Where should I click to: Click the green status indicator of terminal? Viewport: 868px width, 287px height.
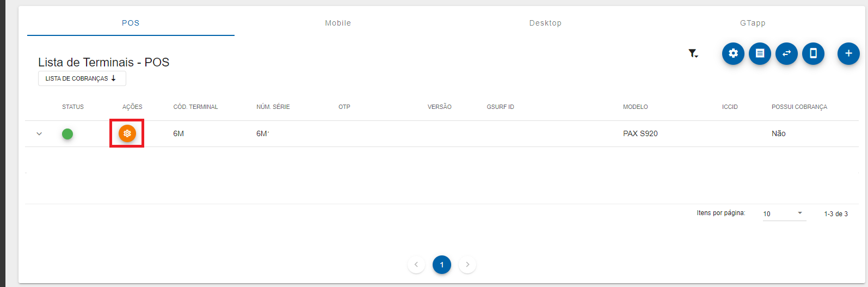(67, 133)
